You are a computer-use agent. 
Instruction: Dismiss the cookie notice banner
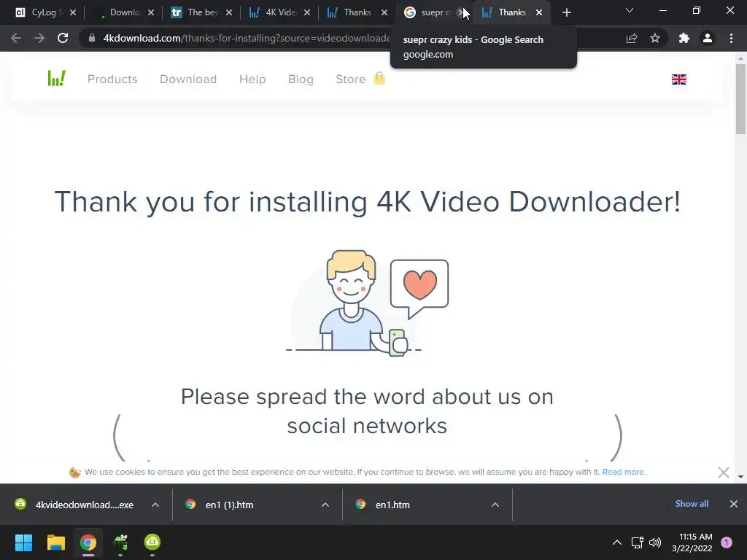click(724, 472)
